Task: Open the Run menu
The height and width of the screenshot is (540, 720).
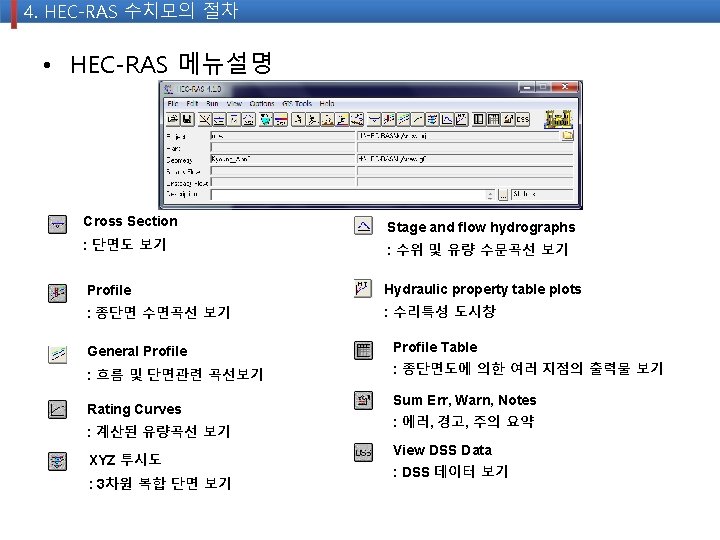Action: click(212, 104)
